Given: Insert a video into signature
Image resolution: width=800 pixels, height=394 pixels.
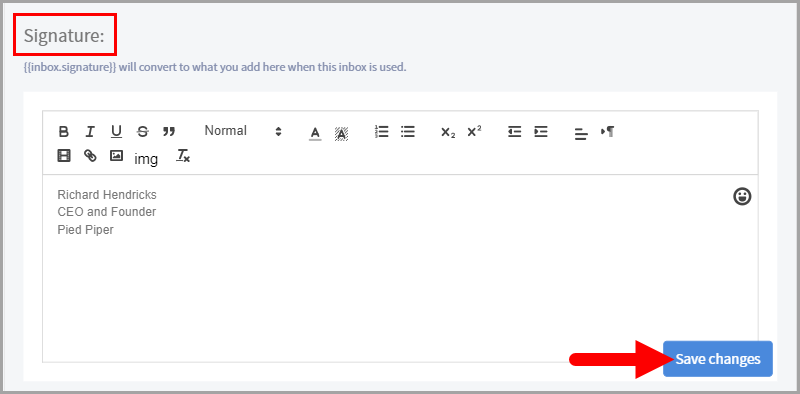Looking at the screenshot, I should (64, 156).
